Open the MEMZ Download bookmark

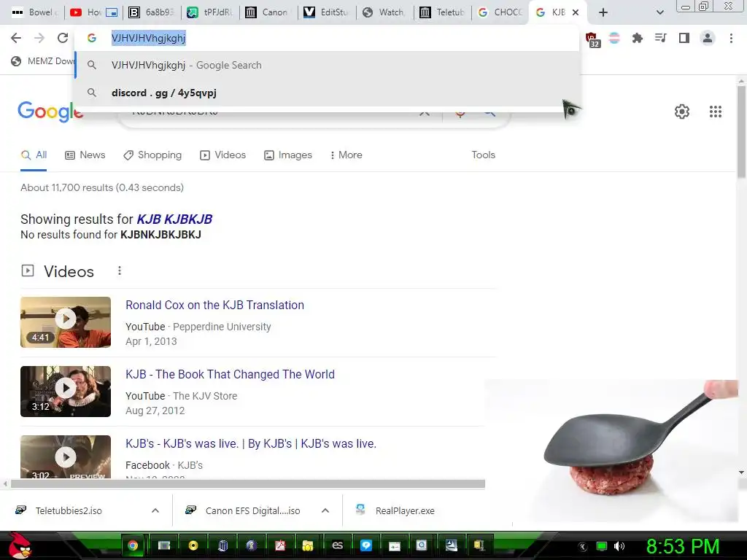(43, 61)
